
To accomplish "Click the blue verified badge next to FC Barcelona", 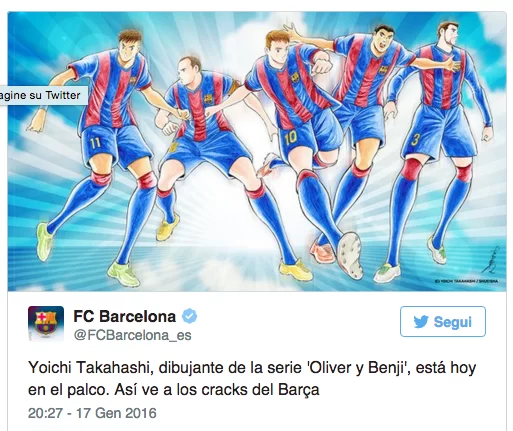I will click(189, 316).
